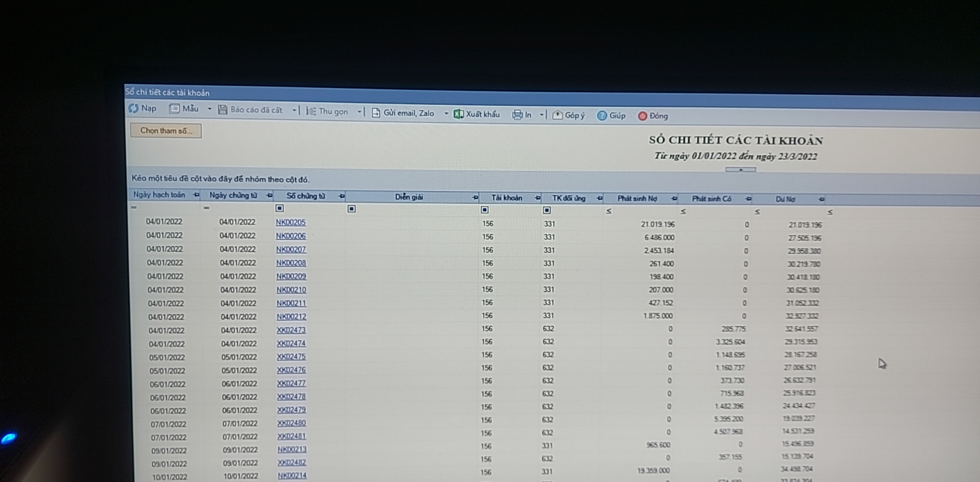Open Tài khoản filter operator

(484, 210)
